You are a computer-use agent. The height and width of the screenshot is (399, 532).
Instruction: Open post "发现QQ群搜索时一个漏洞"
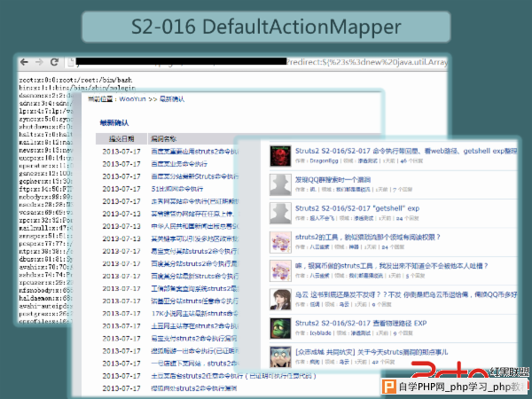pyautogui.click(x=332, y=179)
